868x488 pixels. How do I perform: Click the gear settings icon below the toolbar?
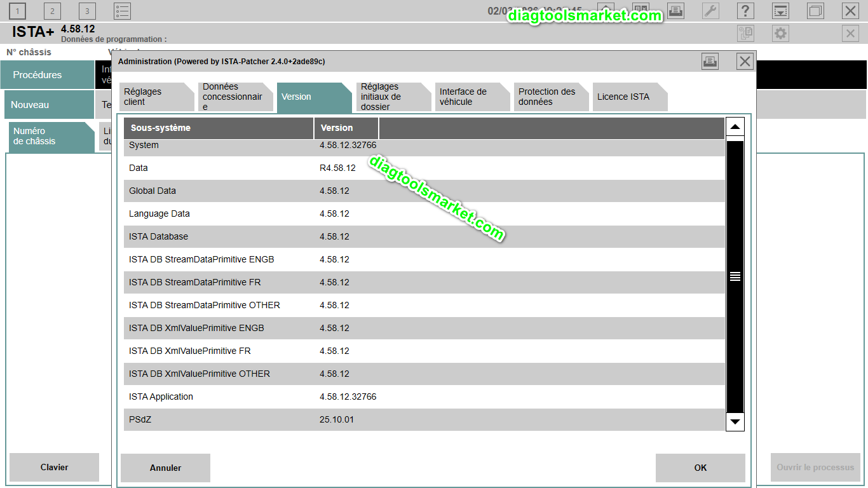(780, 33)
